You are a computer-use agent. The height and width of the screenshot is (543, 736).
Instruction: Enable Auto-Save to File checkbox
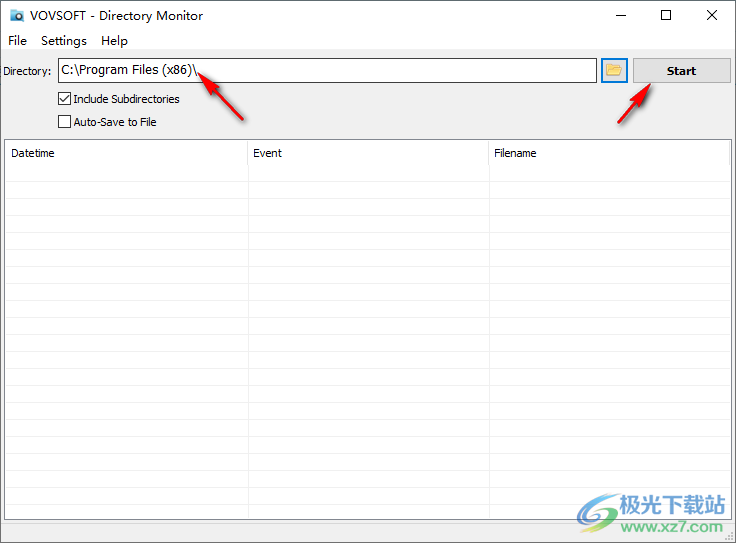click(64, 122)
